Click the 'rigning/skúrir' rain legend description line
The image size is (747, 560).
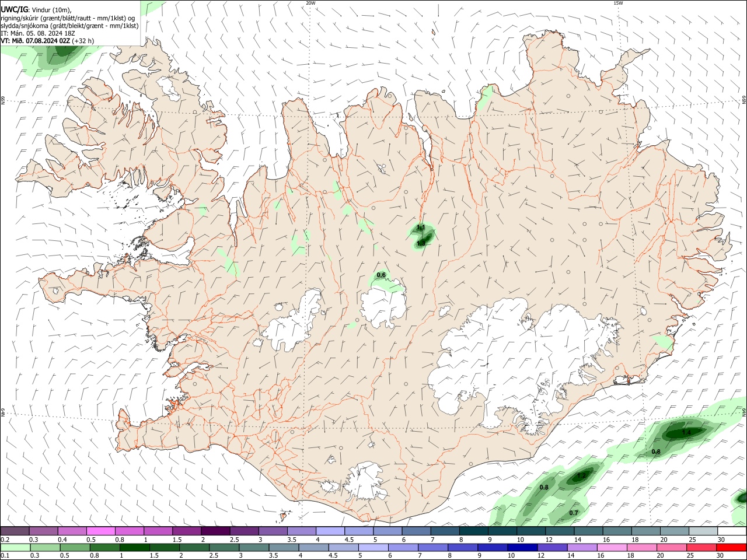68,17
